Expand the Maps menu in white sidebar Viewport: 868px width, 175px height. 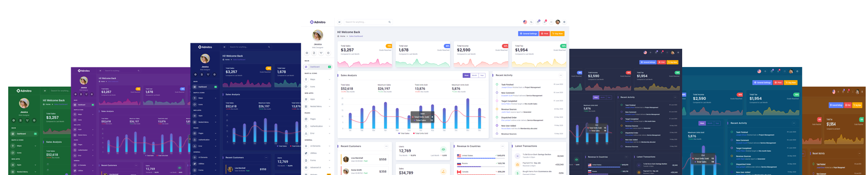click(318, 79)
